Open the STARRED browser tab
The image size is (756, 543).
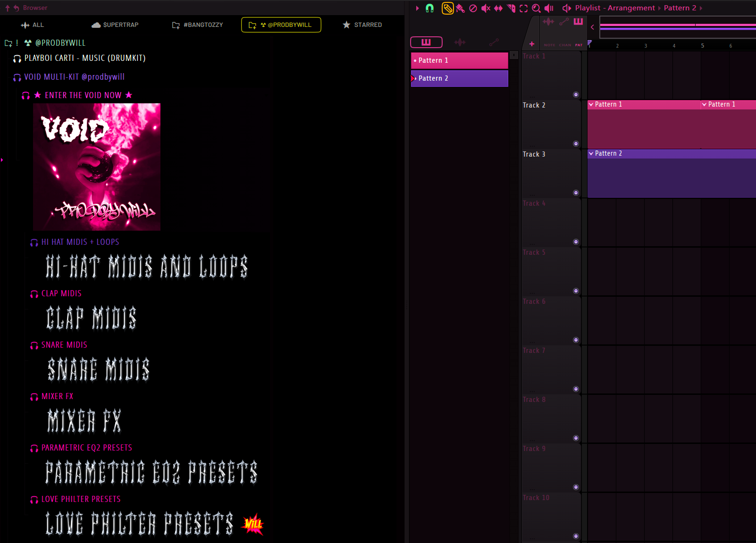coord(362,25)
